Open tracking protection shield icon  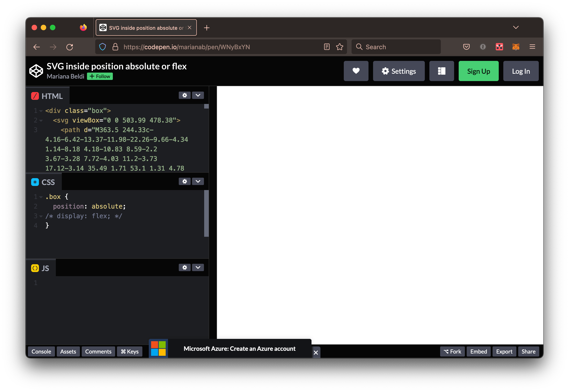102,47
